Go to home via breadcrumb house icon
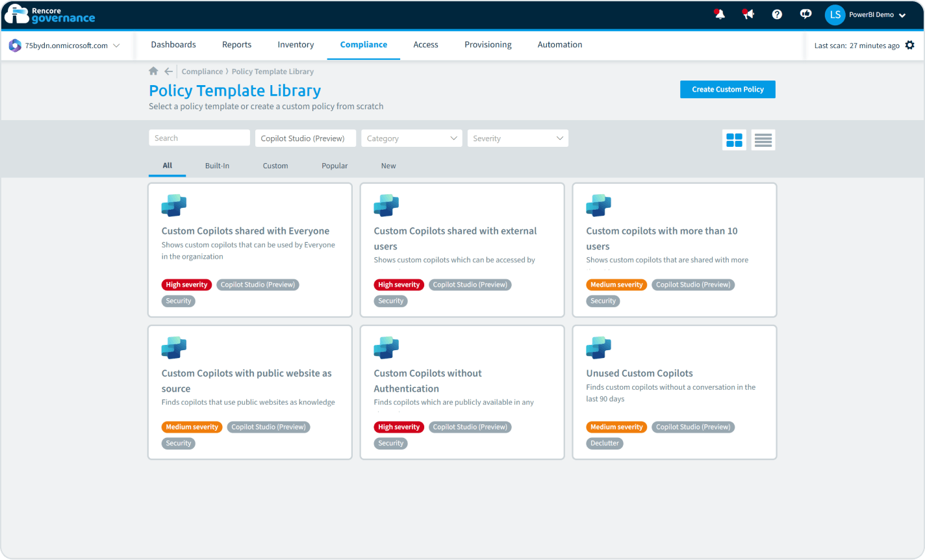 [153, 71]
